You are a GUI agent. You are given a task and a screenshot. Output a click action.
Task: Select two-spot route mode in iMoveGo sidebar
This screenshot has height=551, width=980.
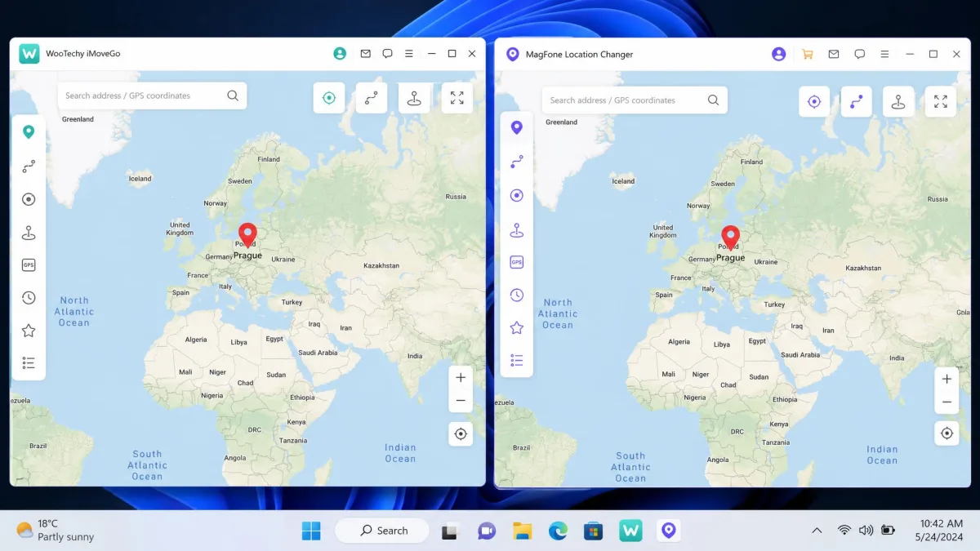tap(29, 167)
